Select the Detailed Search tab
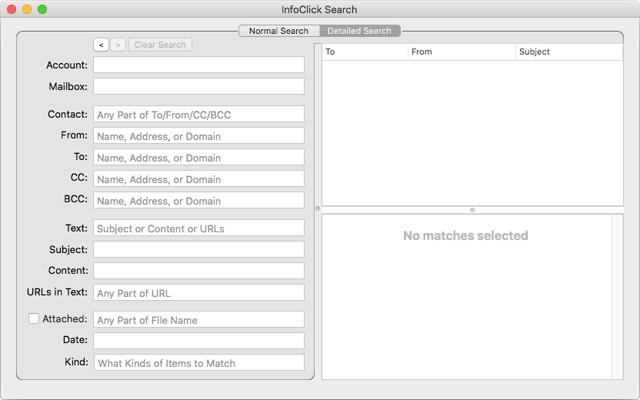 (360, 31)
